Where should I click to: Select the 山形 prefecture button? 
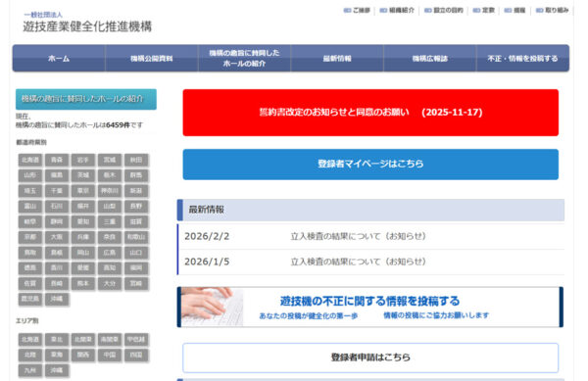(x=30, y=175)
